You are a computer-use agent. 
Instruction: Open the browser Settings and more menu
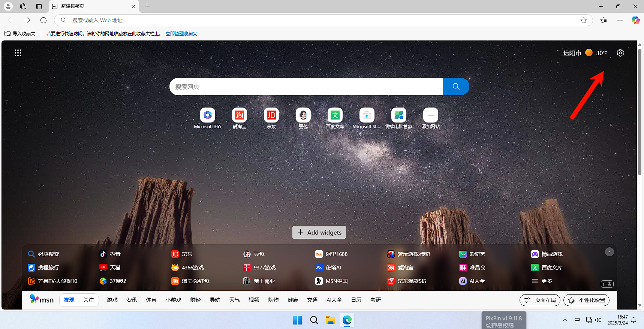620,20
